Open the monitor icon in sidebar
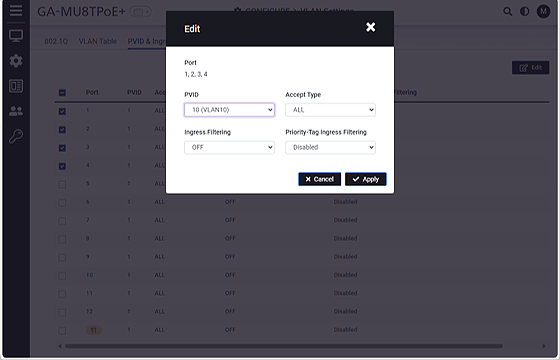Viewport: 560px width, 360px height. [16, 35]
